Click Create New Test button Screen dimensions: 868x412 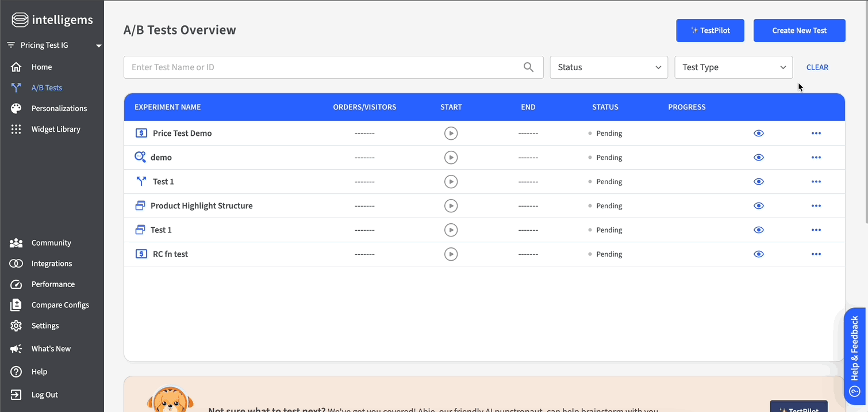pyautogui.click(x=799, y=30)
